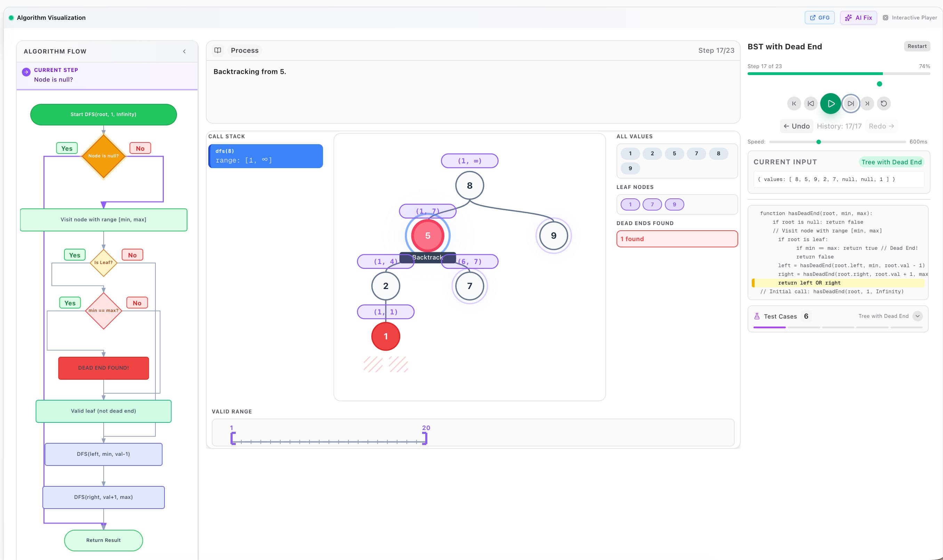The image size is (943, 560).
Task: Click the Restart button
Action: tap(917, 46)
